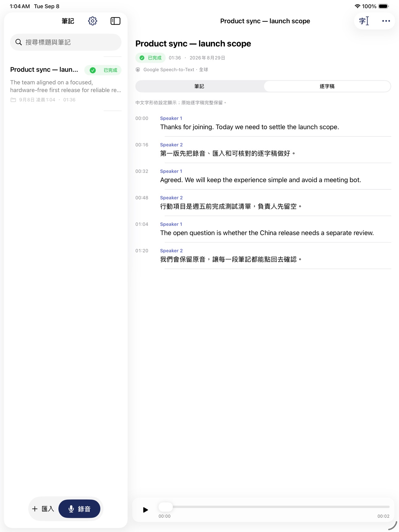Jump to the 00:48 transcript timestamp
The width and height of the screenshot is (399, 532).
point(142,198)
